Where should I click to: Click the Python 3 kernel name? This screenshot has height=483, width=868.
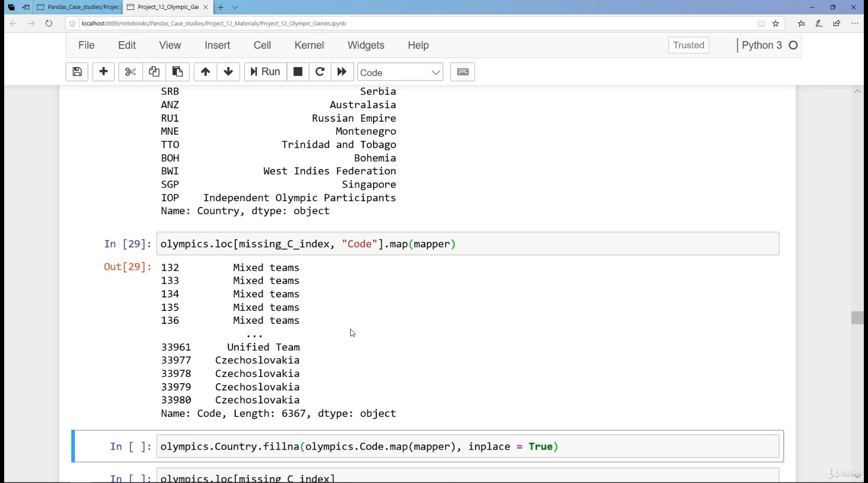762,45
